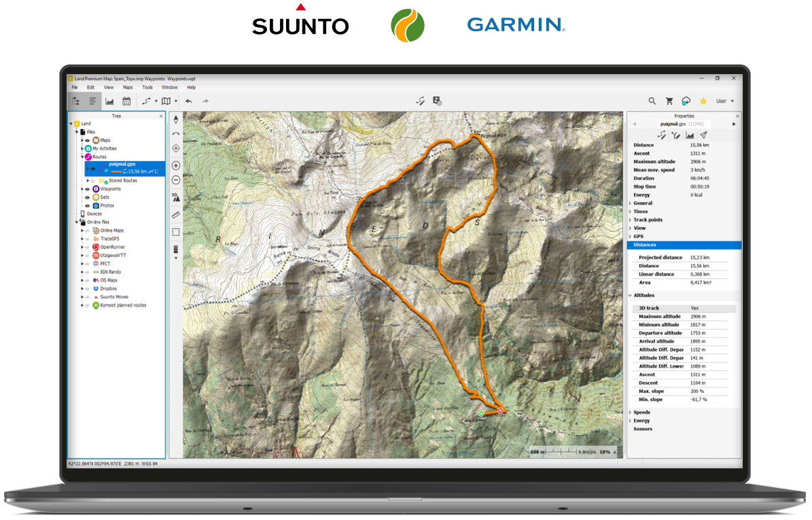
Task: Open the store shopping cart icon
Action: [669, 101]
